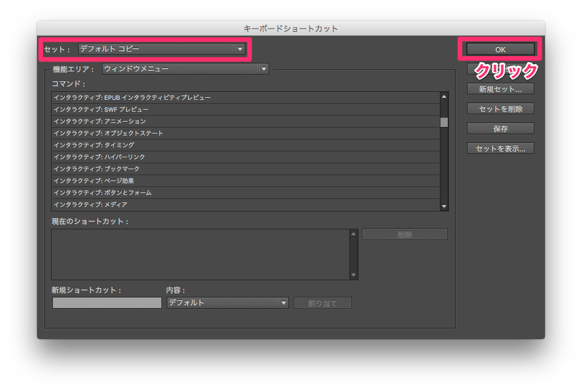This screenshot has height=392, width=582.
Task: Click the セットを表示... button
Action: click(500, 148)
